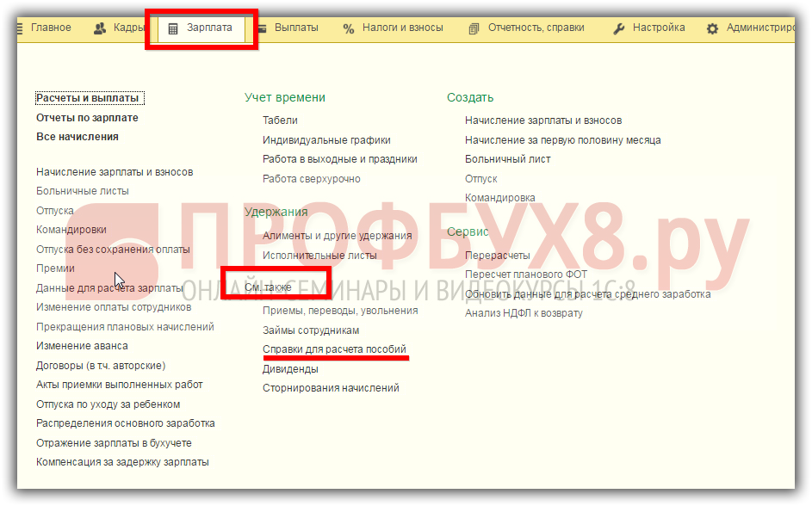Open the Расчеты и выплаты section
Viewport: 812px width, 506px height.
pos(88,98)
